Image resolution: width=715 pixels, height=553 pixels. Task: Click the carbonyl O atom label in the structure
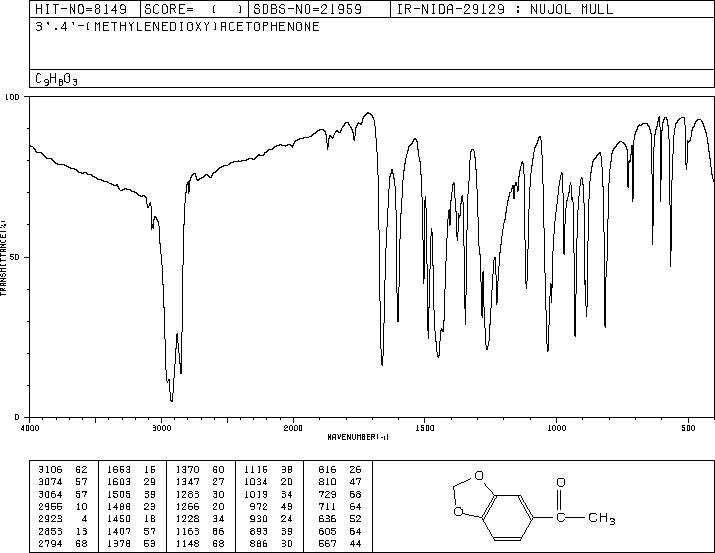coord(561,482)
